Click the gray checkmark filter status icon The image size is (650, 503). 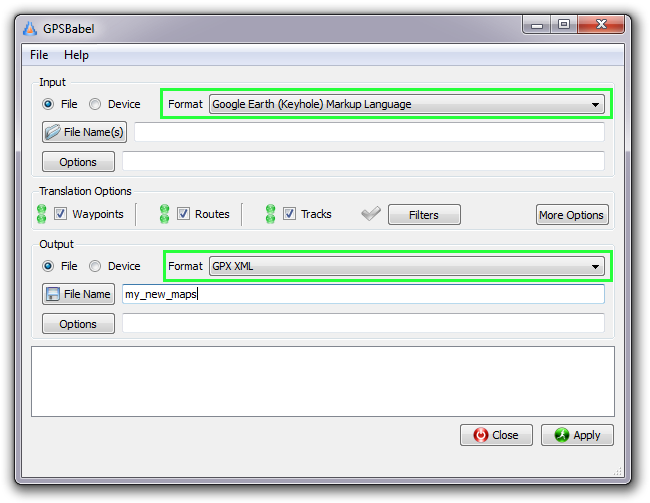pyautogui.click(x=371, y=213)
